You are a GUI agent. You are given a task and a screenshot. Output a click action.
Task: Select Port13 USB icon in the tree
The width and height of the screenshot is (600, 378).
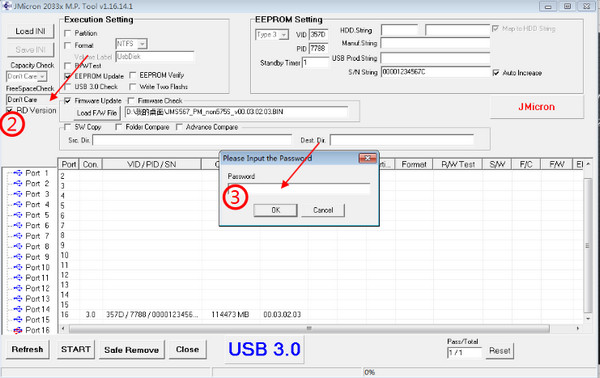18,299
